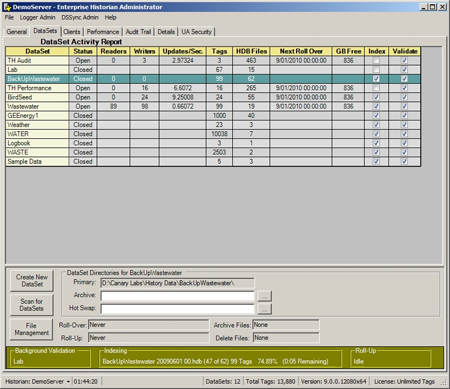The image size is (450, 389).
Task: Toggle Index checkbox for GEEnergy1
Action: (x=376, y=116)
